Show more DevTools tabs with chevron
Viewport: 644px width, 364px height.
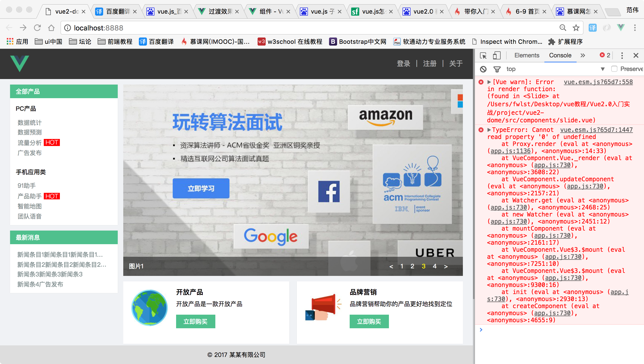583,55
